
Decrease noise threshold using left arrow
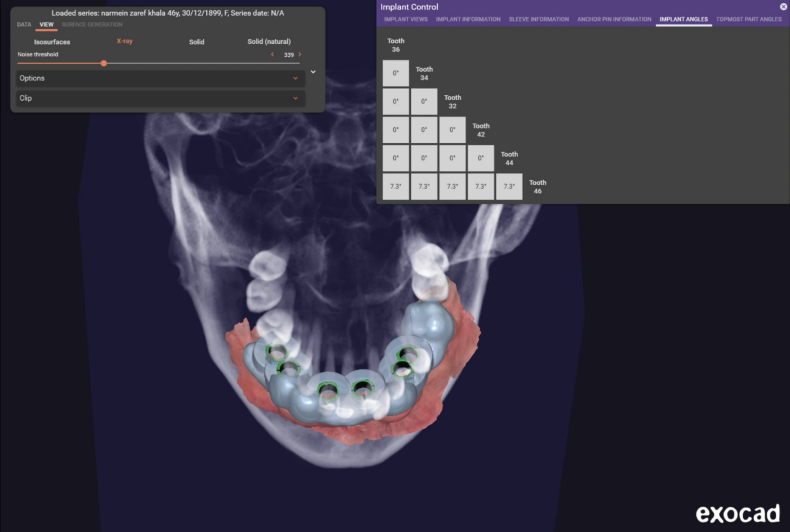point(272,54)
